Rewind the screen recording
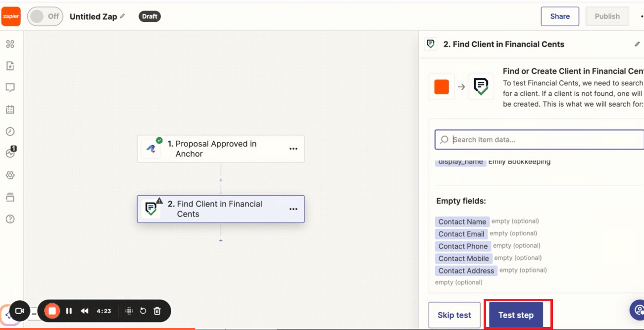The width and height of the screenshot is (644, 330). coord(85,311)
